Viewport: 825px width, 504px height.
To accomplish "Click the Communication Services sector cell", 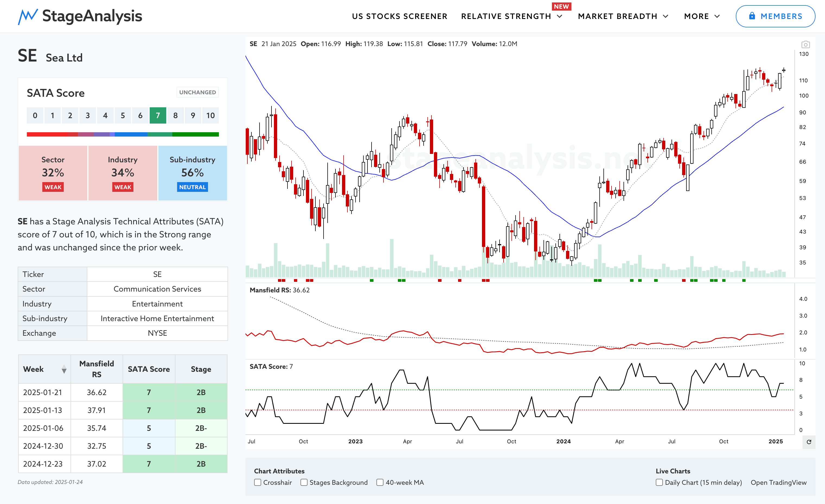I will pyautogui.click(x=157, y=289).
